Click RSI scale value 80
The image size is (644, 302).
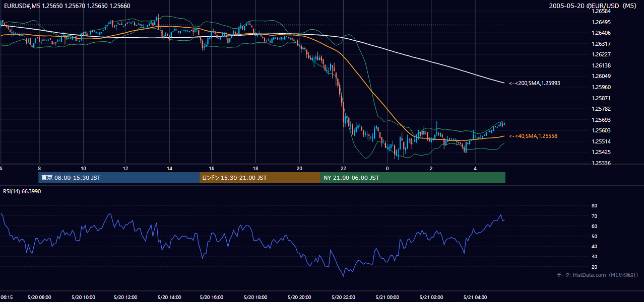pyautogui.click(x=594, y=206)
